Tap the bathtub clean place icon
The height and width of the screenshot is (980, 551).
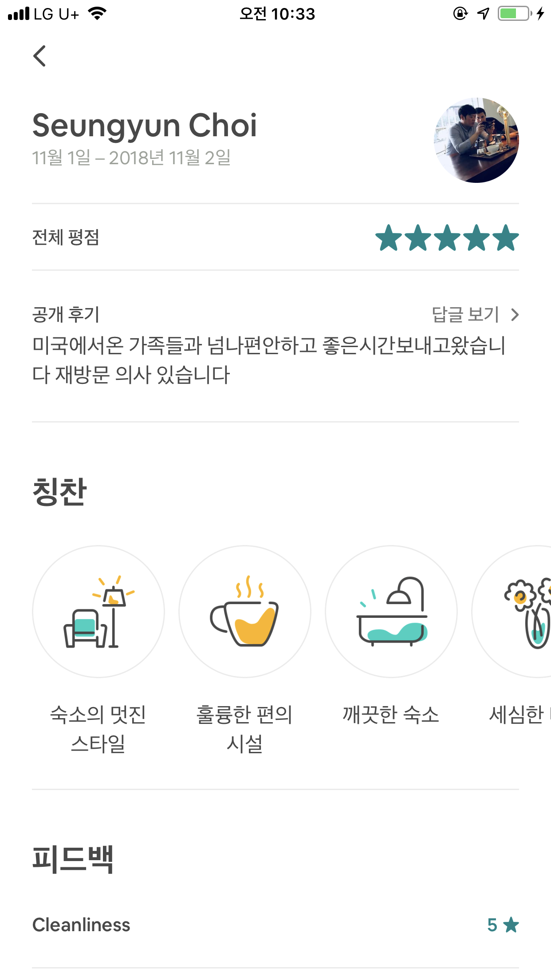pyautogui.click(x=391, y=612)
